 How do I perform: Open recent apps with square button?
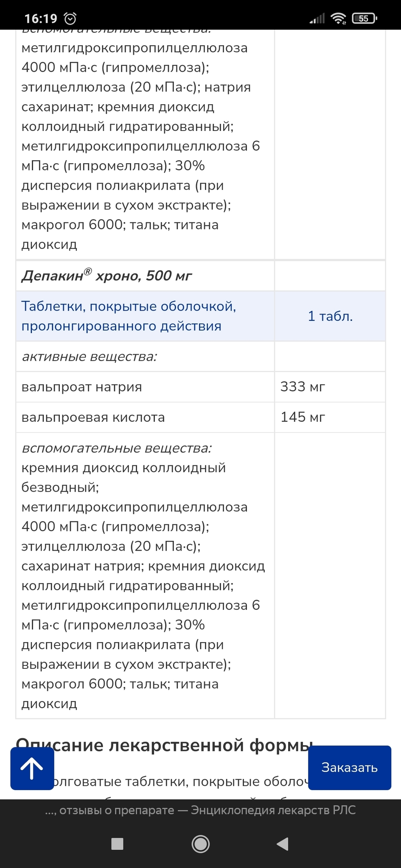coord(117,844)
